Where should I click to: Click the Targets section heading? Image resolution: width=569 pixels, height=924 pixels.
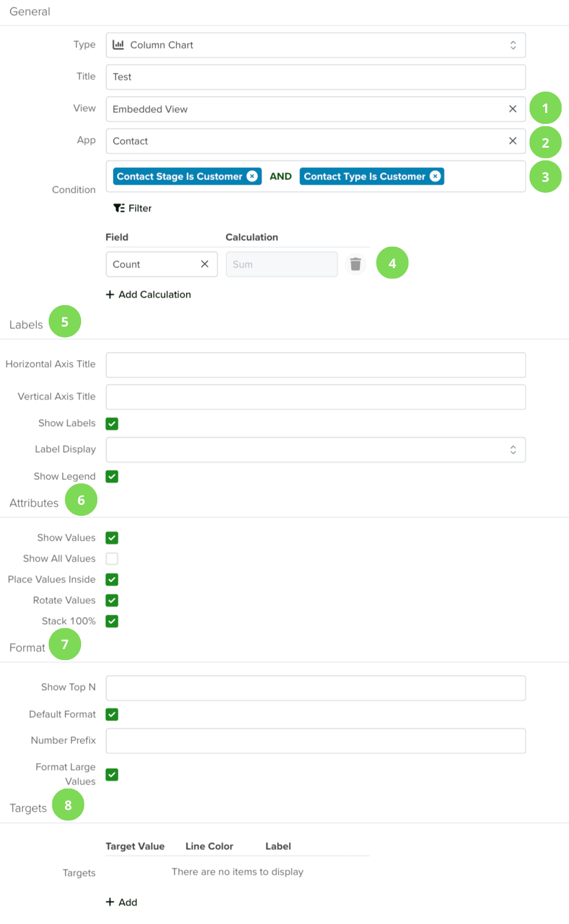[x=28, y=808]
